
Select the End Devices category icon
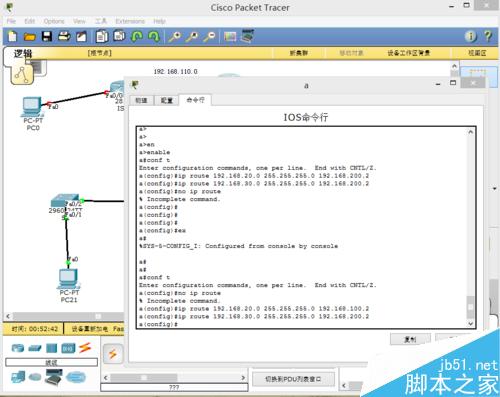(18, 377)
